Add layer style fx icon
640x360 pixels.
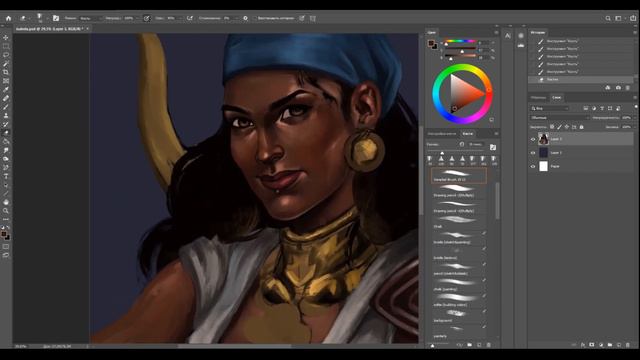tap(583, 345)
